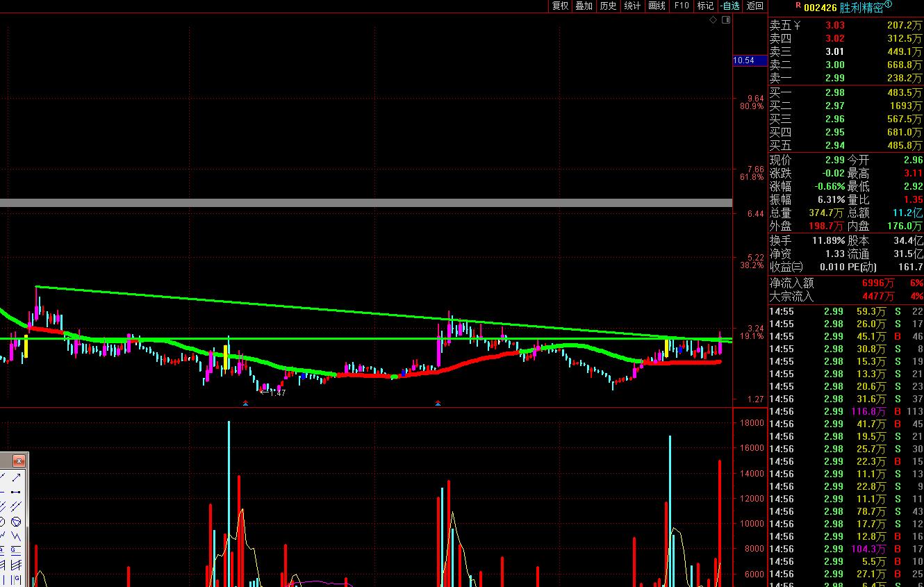Click the 卖四 price 3.02
The image size is (924, 587).
click(834, 39)
